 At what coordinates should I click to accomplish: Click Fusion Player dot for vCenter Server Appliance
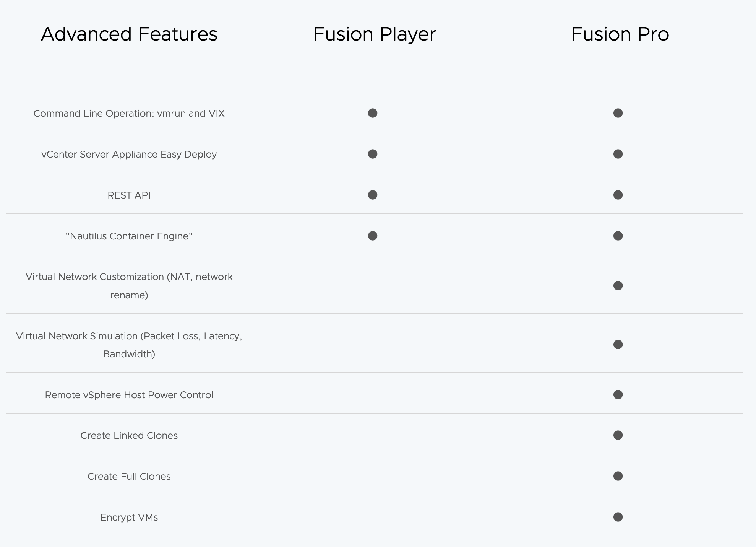tap(373, 154)
